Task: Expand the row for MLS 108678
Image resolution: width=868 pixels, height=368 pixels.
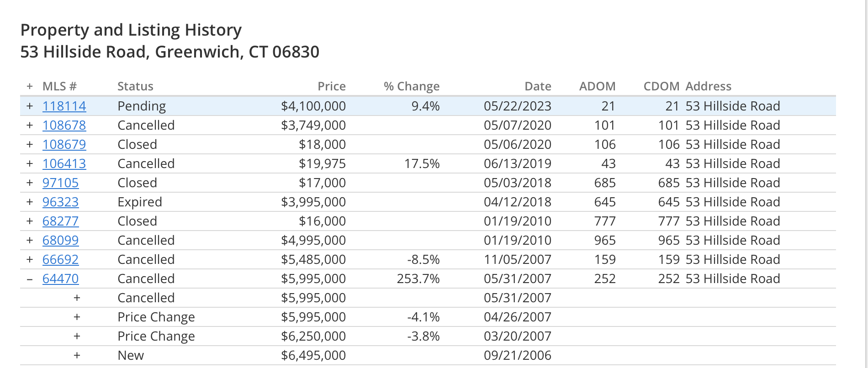Action: (x=30, y=125)
